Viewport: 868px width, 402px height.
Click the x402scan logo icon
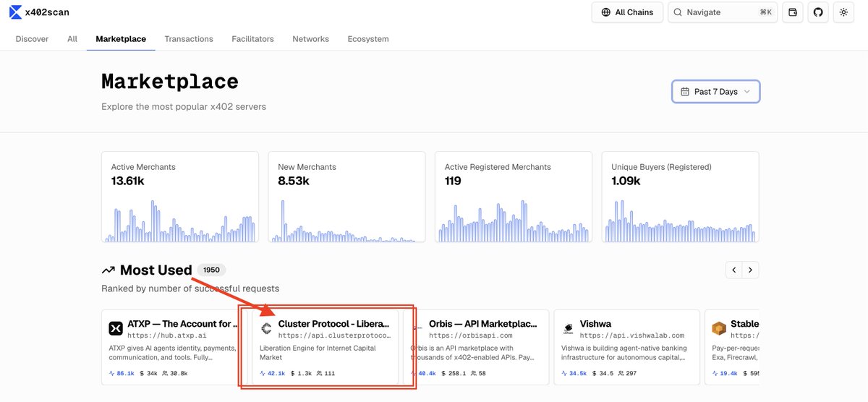click(15, 12)
